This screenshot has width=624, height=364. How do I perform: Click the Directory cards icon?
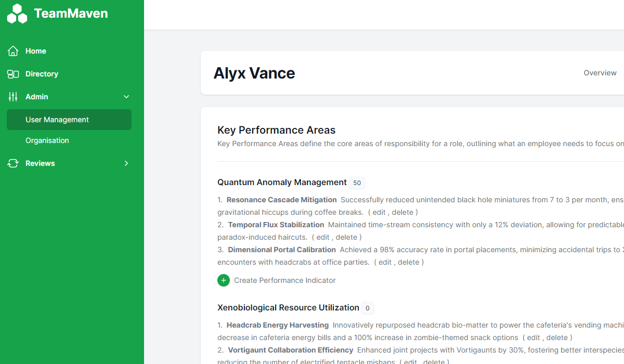pos(13,74)
